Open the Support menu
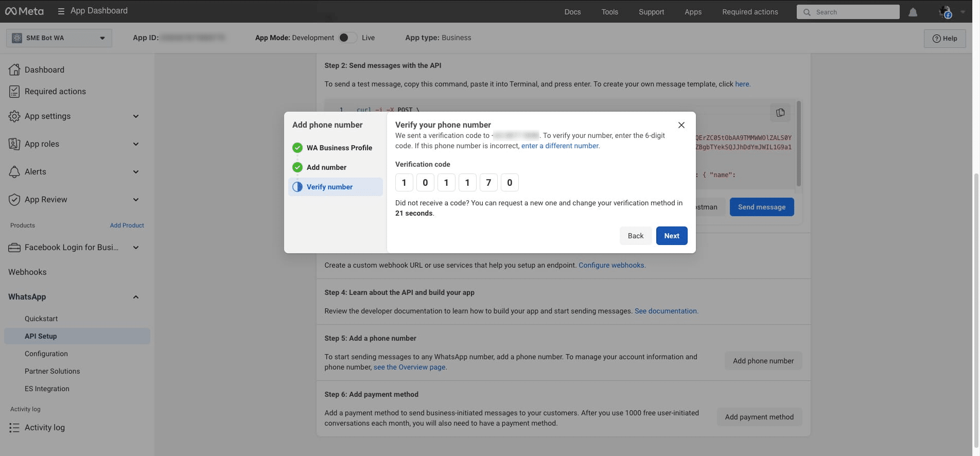The image size is (980, 456). click(651, 12)
